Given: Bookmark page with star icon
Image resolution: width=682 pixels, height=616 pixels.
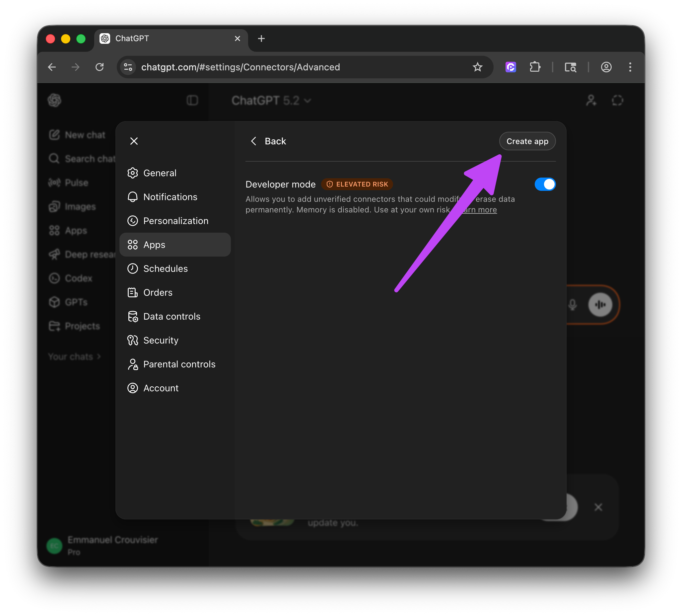Looking at the screenshot, I should point(477,67).
